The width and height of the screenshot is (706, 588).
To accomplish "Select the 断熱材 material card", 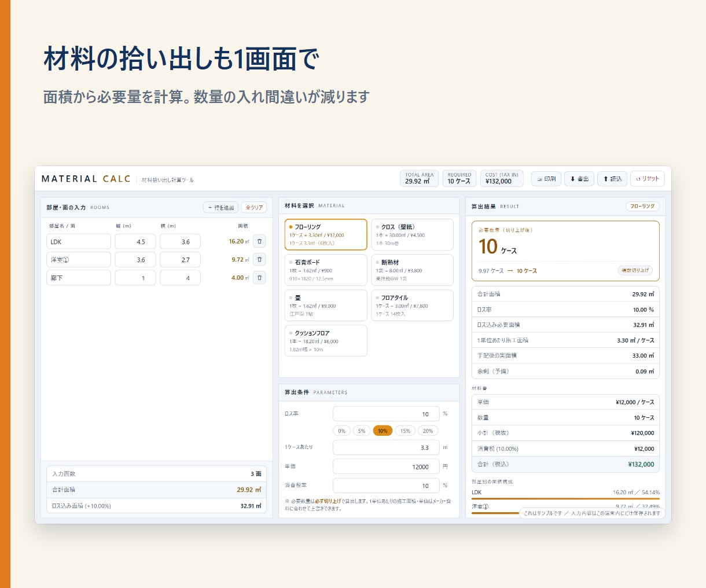I will tap(412, 270).
